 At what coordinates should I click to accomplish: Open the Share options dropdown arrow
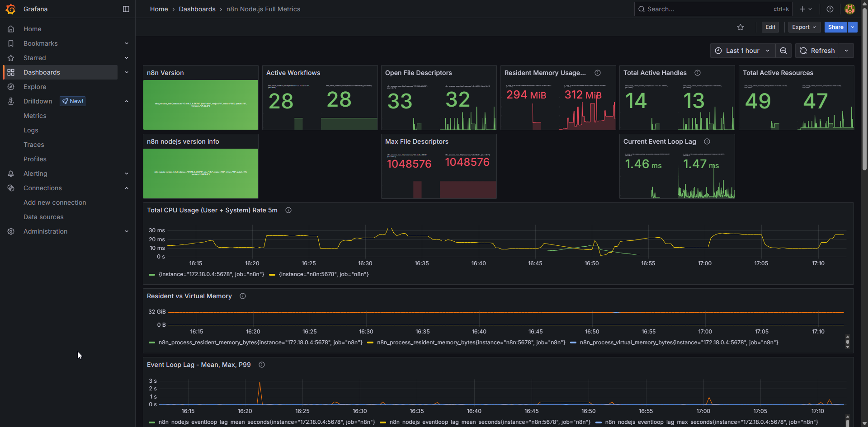tap(853, 27)
